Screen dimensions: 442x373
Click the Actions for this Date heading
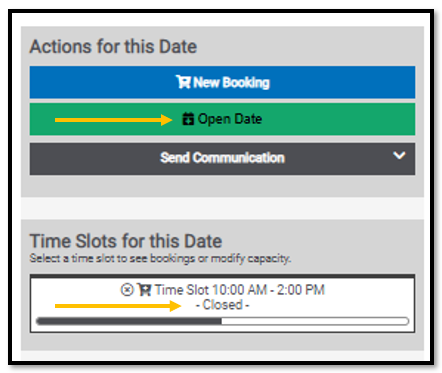(x=113, y=46)
